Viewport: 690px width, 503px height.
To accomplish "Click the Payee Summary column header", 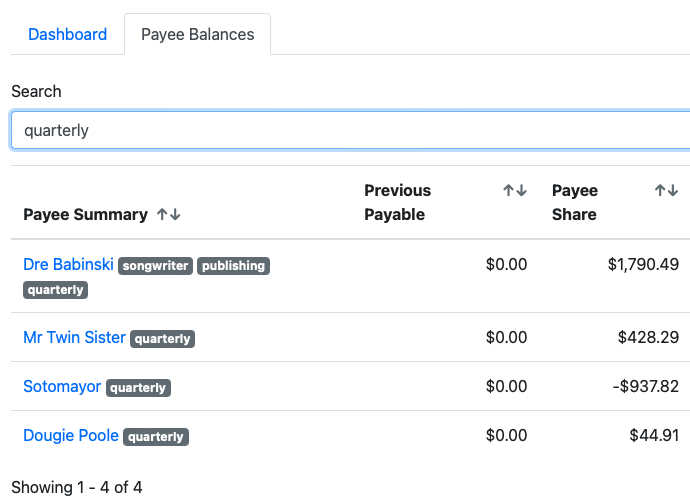I will pyautogui.click(x=85, y=214).
